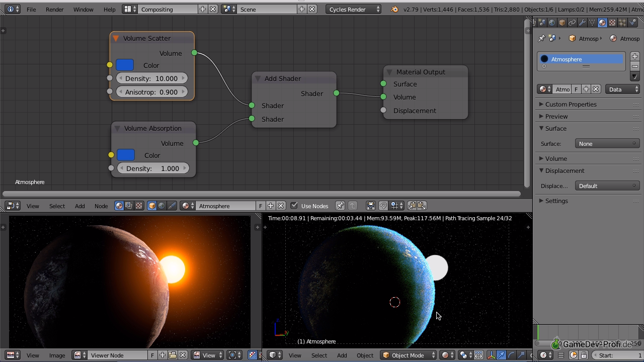Open the Scene properties tab icon
Viewport: 644px width, 362px height.
[x=542, y=23]
